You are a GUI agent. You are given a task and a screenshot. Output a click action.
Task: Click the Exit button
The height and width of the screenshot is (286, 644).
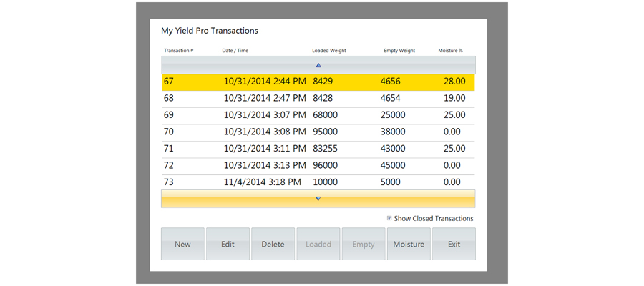pyautogui.click(x=454, y=244)
